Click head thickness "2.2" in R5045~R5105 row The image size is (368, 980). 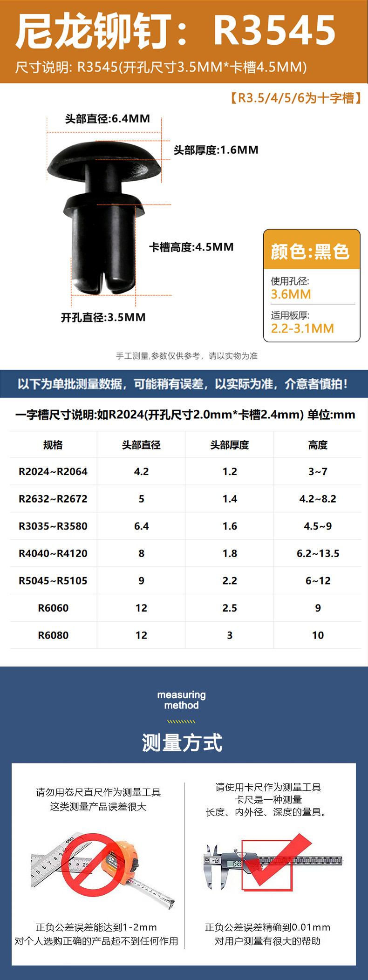[x=230, y=581]
